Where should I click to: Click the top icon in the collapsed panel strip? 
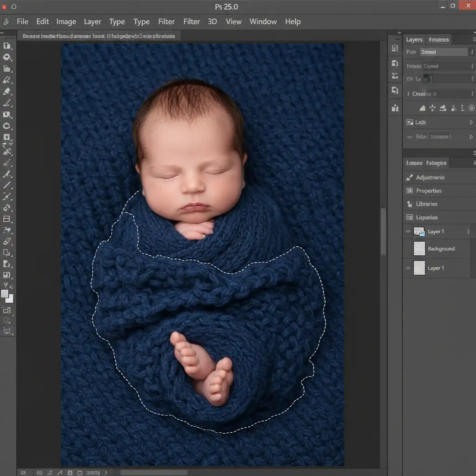[395, 48]
